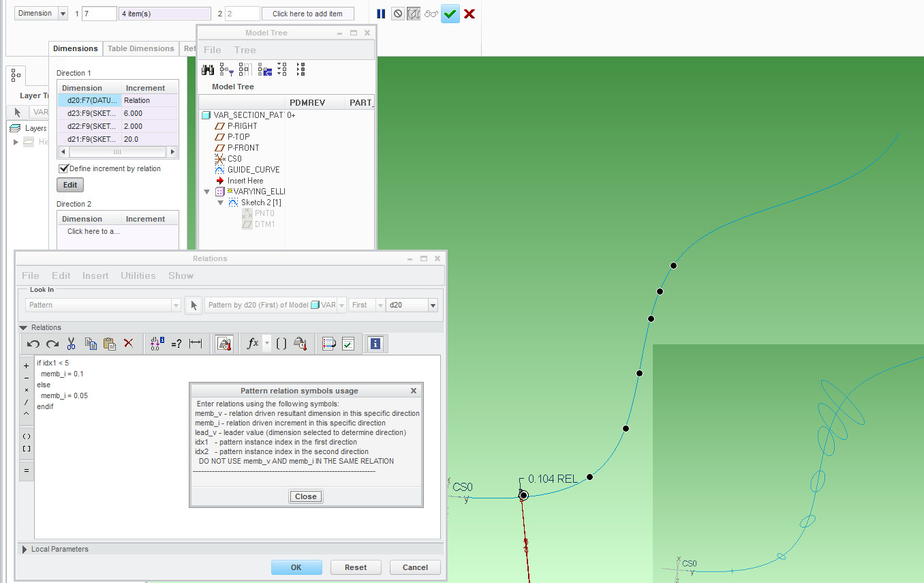This screenshot has width=924, height=583.
Task: Click the '=?' evaluate expression icon
Action: tap(176, 344)
